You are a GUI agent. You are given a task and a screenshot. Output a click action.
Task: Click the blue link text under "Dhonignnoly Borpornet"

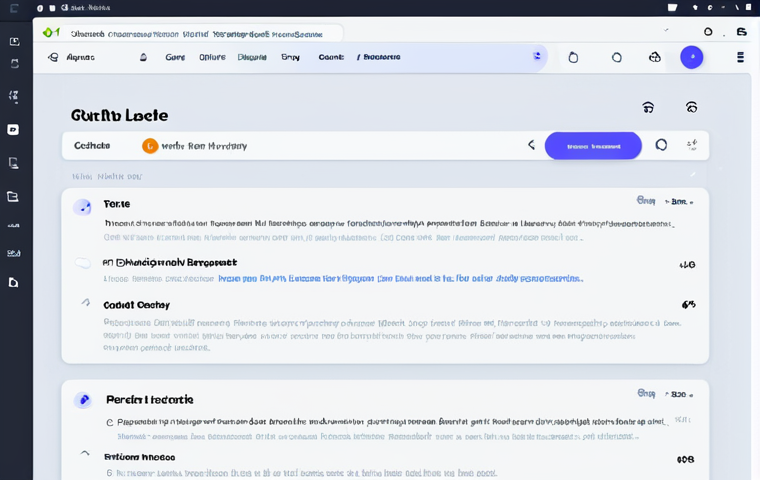[400, 280]
